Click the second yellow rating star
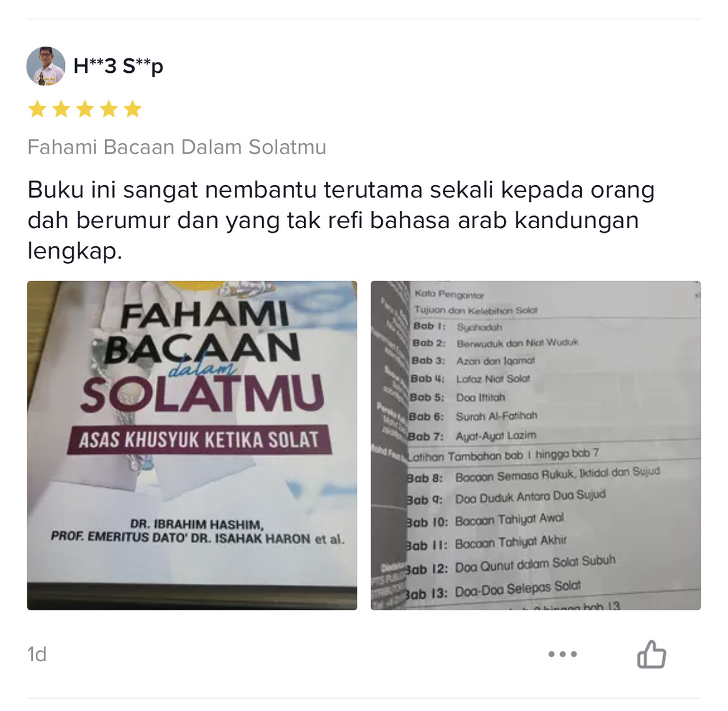728x711 pixels. pos(61,109)
